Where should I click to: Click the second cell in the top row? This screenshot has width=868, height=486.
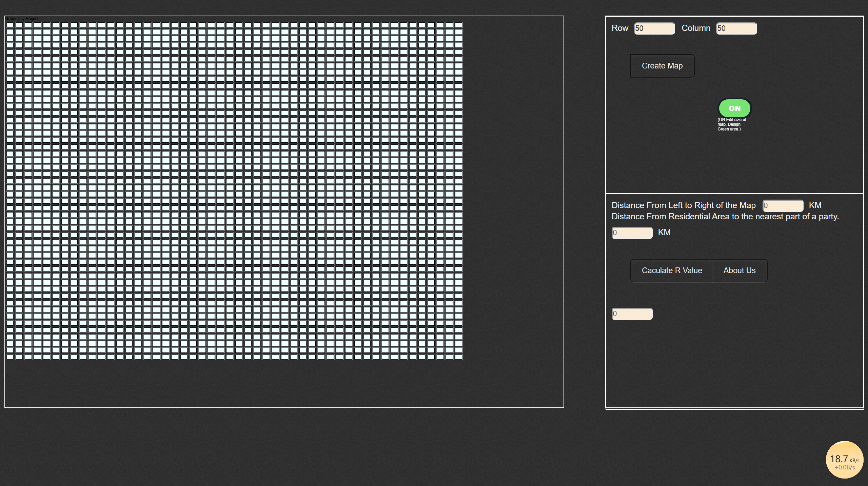[x=19, y=25]
